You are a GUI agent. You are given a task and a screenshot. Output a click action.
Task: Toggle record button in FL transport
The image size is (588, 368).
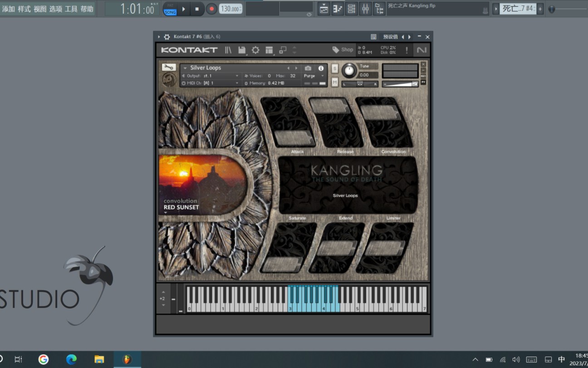pos(211,9)
